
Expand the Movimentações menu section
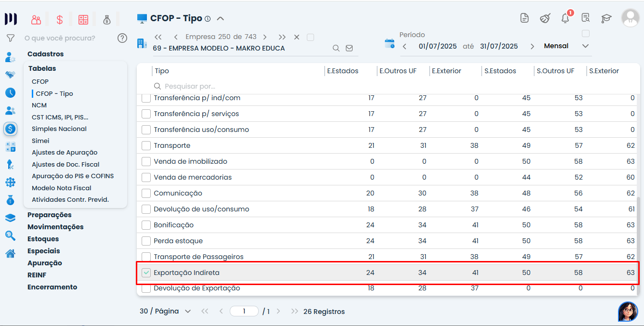(55, 227)
